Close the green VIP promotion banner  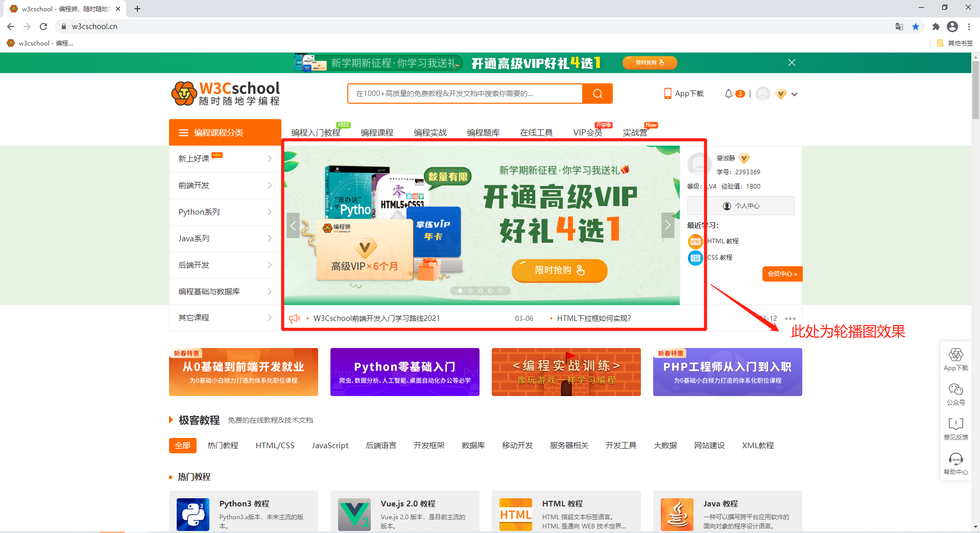[x=792, y=62]
